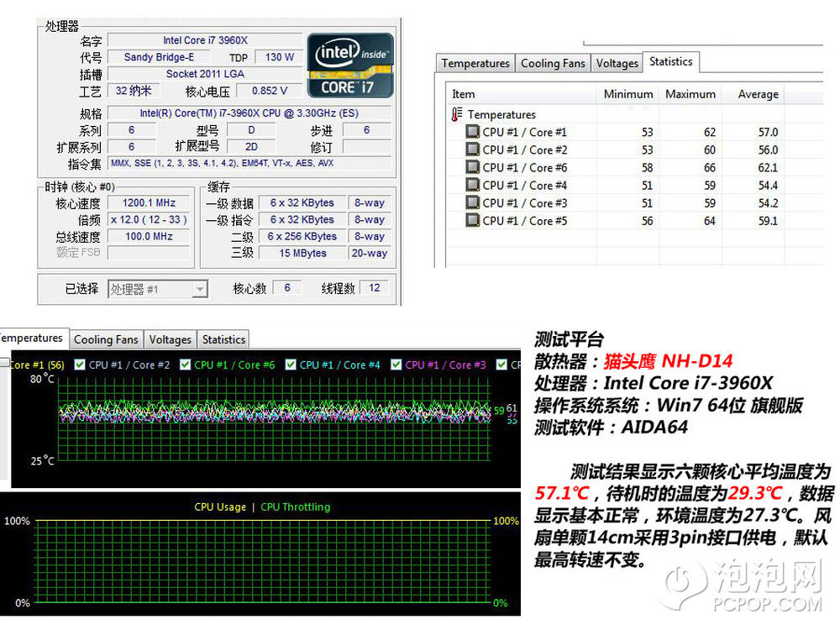Click the multiplier value 'x 12.0 ( 12 - 33 )'
The width and height of the screenshot is (840, 630).
[149, 219]
